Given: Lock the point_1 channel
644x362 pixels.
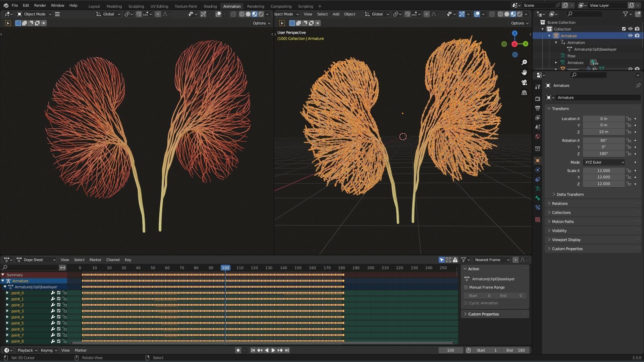Looking at the screenshot, I should [x=65, y=299].
